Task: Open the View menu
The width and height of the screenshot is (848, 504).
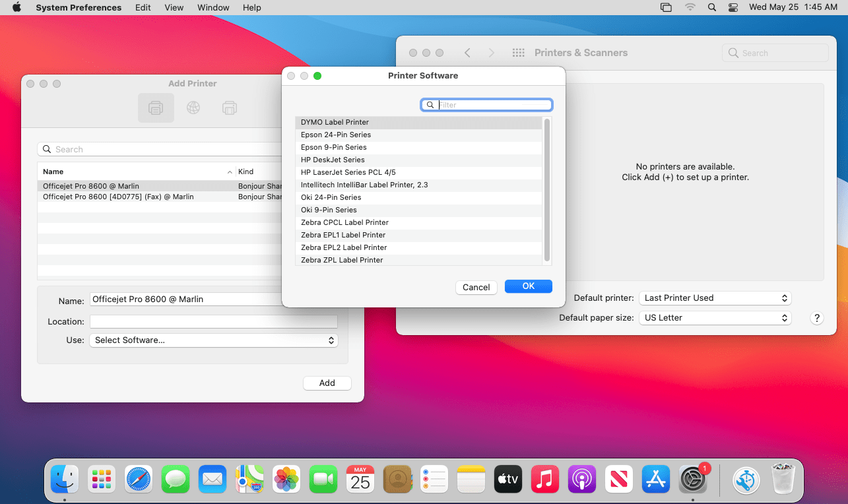Action: [174, 7]
